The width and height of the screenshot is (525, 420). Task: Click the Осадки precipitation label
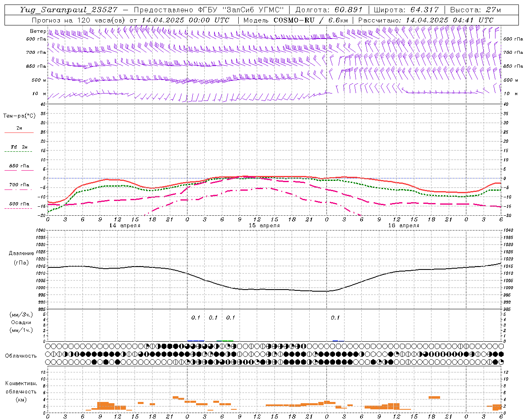21,322
